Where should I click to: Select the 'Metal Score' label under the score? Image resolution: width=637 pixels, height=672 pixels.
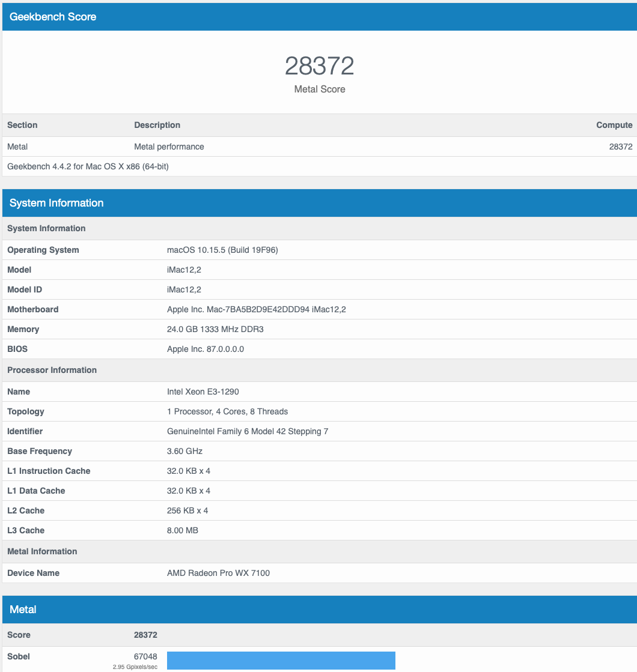pyautogui.click(x=320, y=89)
